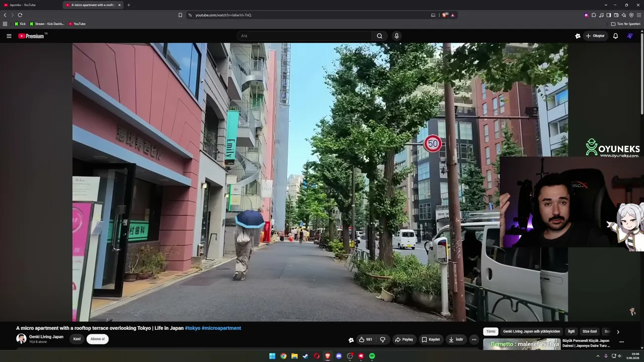Screen dimensions: 644x362
Task: Open Steam from the taskbar
Action: point(305,356)
